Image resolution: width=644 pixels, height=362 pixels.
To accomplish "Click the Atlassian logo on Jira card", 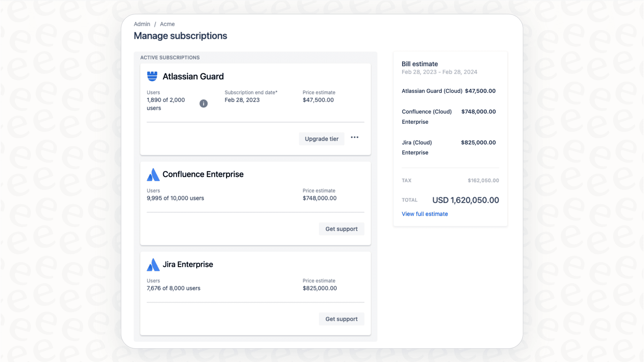I will (153, 265).
